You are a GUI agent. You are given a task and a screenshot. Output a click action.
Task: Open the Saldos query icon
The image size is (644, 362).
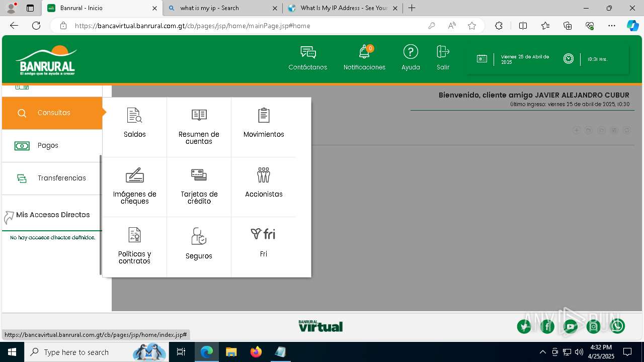[x=134, y=115]
